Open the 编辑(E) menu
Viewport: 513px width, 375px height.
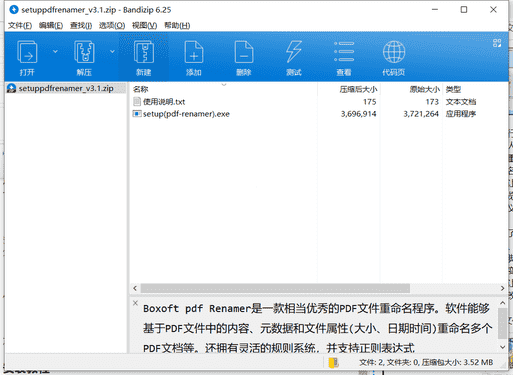51,25
